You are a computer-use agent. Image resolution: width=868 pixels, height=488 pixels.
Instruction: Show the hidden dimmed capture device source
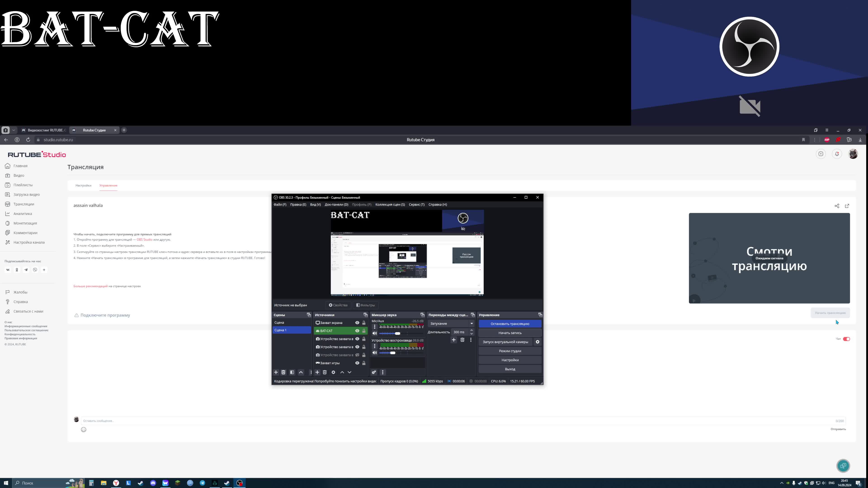click(357, 355)
